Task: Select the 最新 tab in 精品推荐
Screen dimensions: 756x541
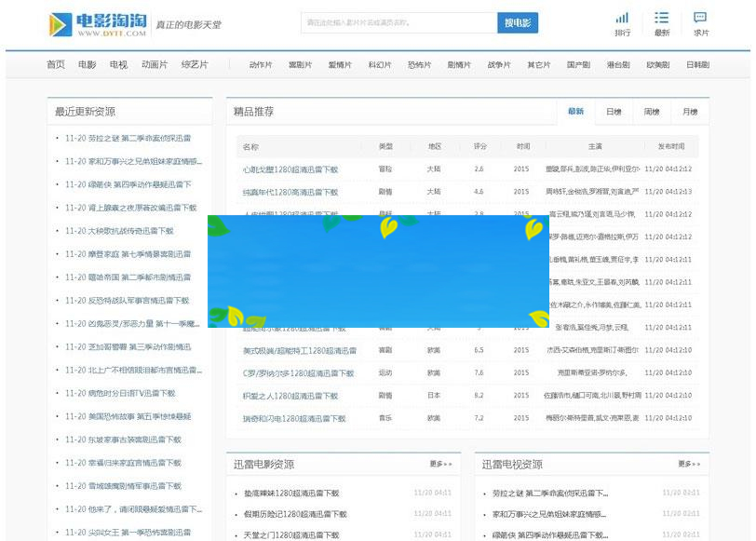Action: point(575,110)
